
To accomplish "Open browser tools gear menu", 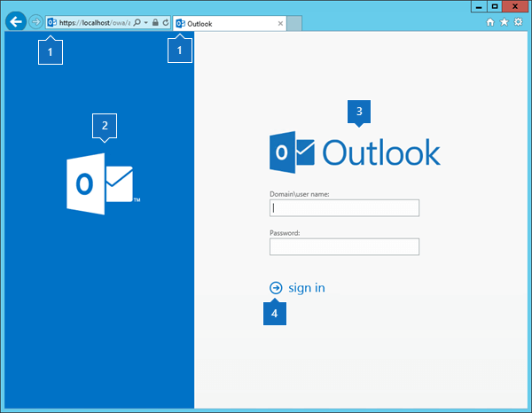I will [518, 22].
